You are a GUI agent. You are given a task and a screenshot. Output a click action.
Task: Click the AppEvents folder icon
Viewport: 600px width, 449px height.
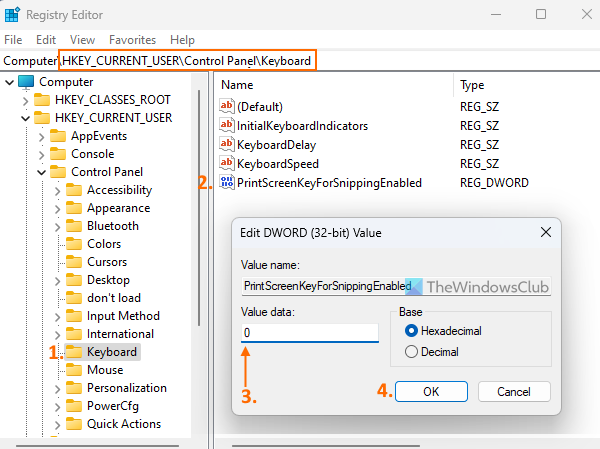pyautogui.click(x=58, y=136)
